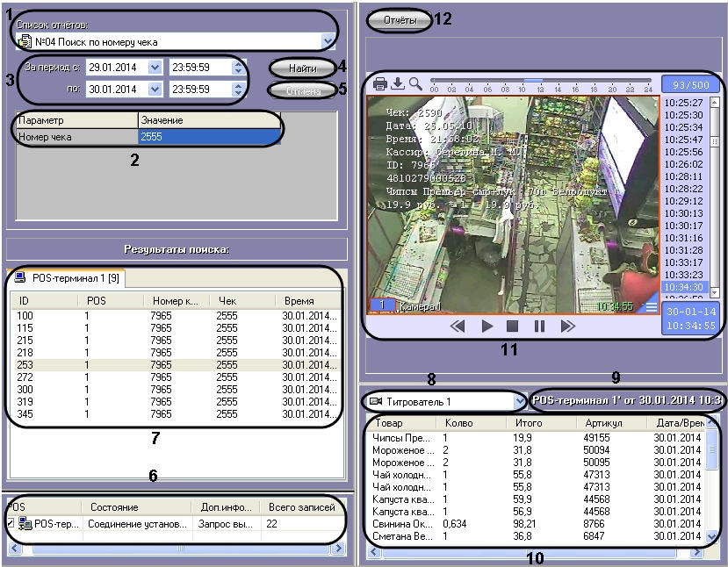The image size is (728, 567).
Task: Click the magnifier search icon above video
Action: coord(415,84)
